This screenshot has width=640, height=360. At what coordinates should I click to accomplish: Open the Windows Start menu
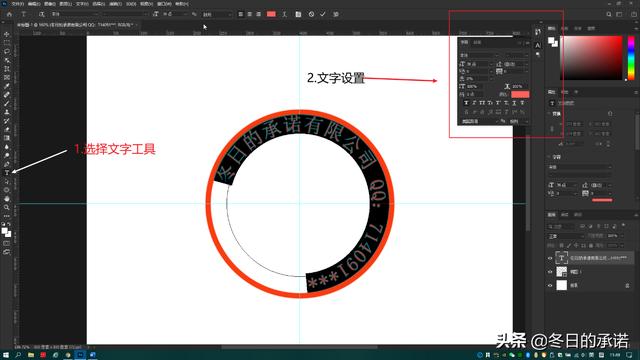(x=6, y=355)
